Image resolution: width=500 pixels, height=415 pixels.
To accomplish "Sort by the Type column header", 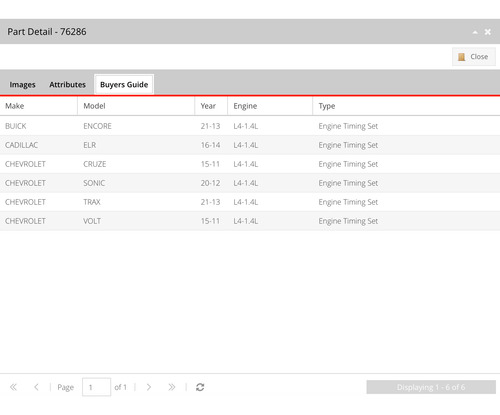I will [406, 106].
